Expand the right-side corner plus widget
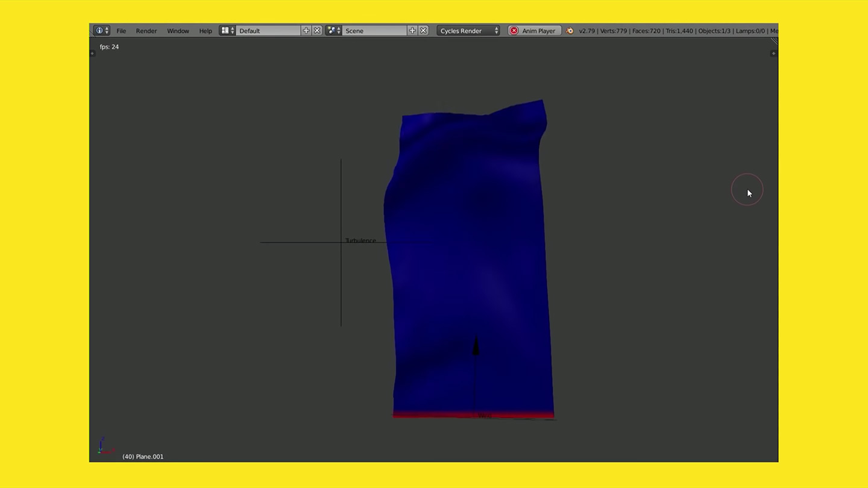Viewport: 868px width, 488px height. pos(773,53)
